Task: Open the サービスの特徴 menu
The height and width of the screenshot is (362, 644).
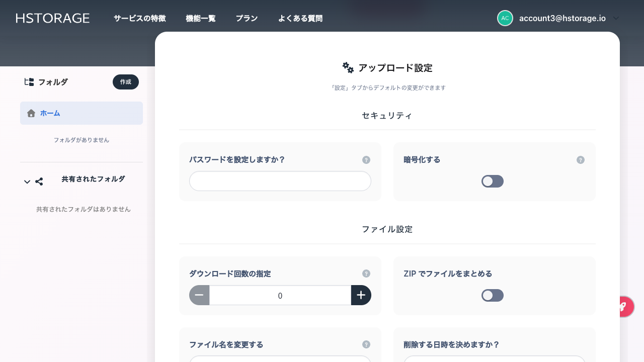Action: click(x=140, y=18)
